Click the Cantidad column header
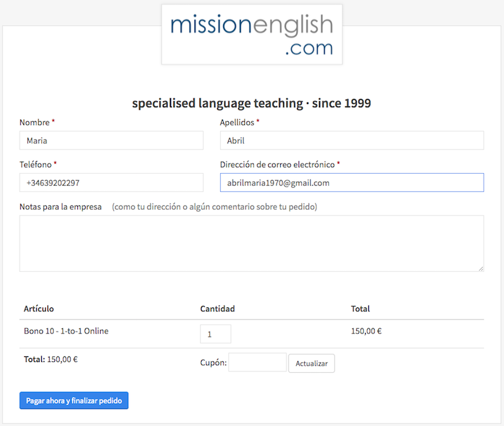Screen dimensions: 504x426 [217, 309]
